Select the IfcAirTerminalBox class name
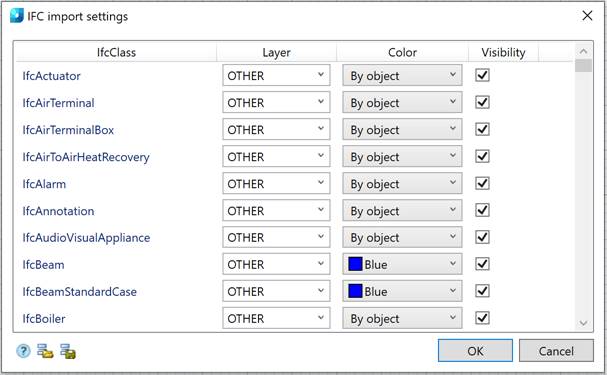This screenshot has height=375, width=607. 68,130
